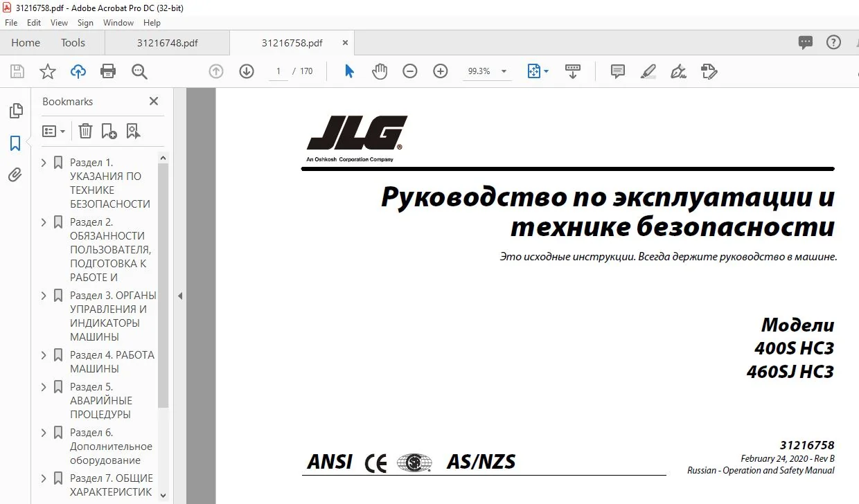
Task: Click the 99.3% zoom value field
Action: point(479,71)
